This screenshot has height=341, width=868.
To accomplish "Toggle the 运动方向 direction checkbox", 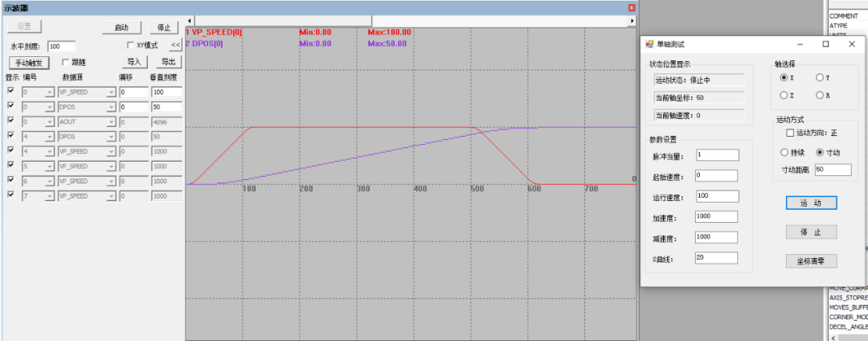I will [x=790, y=134].
